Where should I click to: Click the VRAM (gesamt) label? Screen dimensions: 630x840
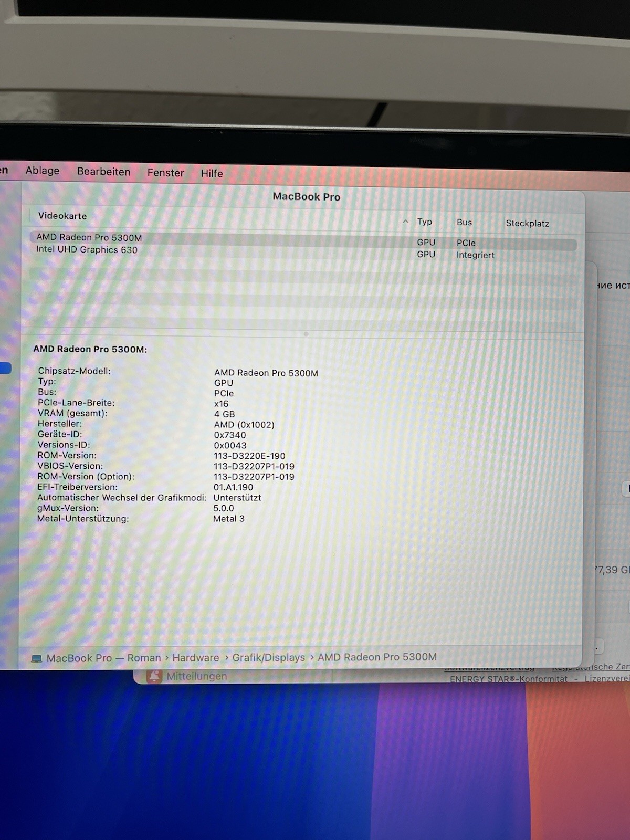point(72,413)
